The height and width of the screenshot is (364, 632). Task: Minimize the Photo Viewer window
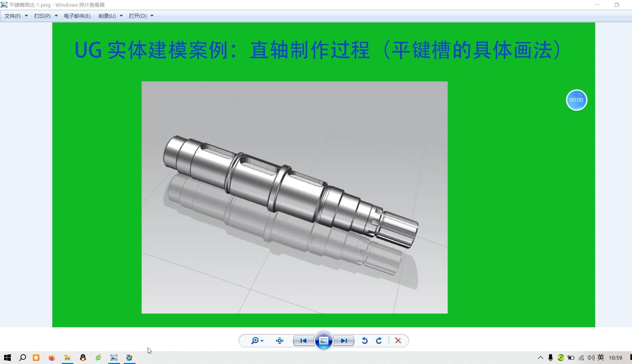[598, 5]
